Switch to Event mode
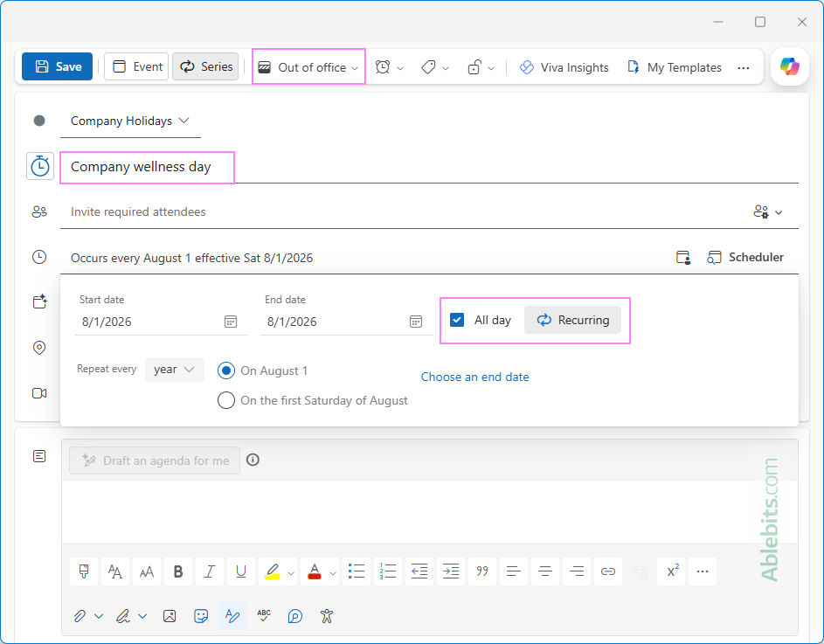824x644 pixels. (x=136, y=66)
